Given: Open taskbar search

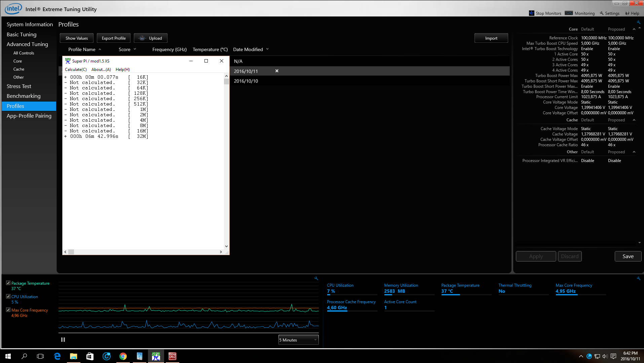Looking at the screenshot, I should tap(24, 356).
